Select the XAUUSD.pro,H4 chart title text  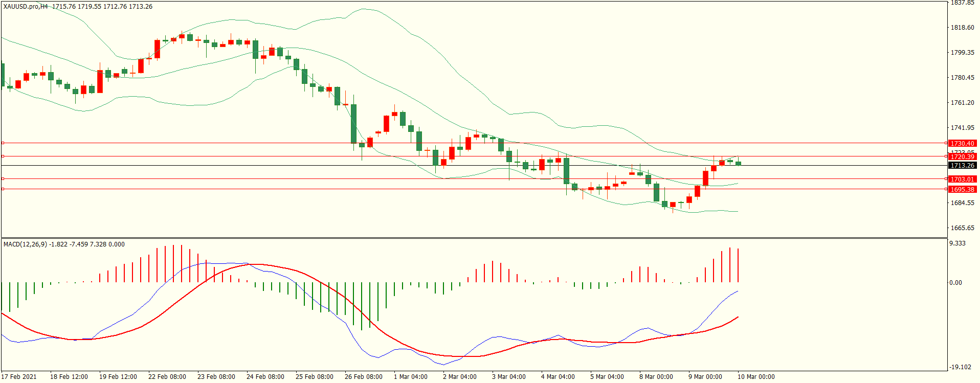(x=26, y=7)
